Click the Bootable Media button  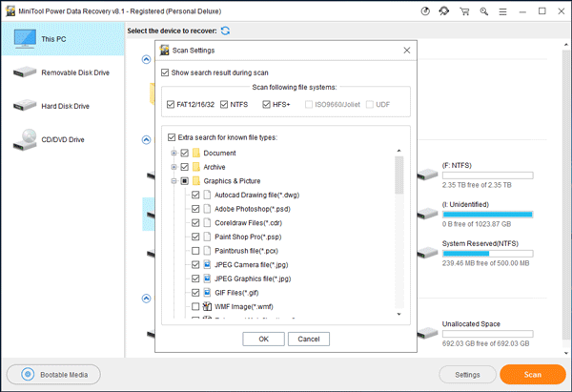coord(53,375)
